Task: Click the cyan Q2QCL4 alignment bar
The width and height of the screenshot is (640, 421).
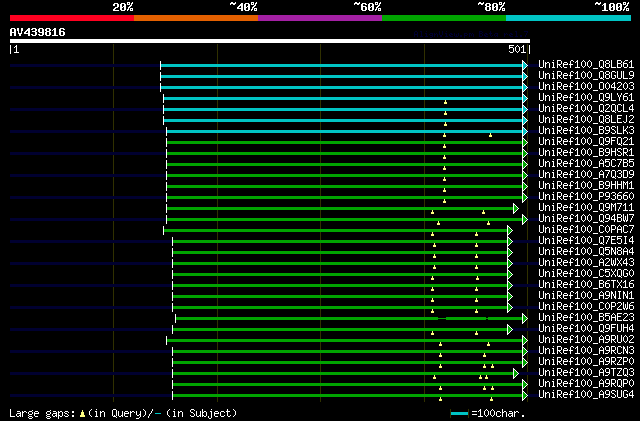Action: point(343,109)
